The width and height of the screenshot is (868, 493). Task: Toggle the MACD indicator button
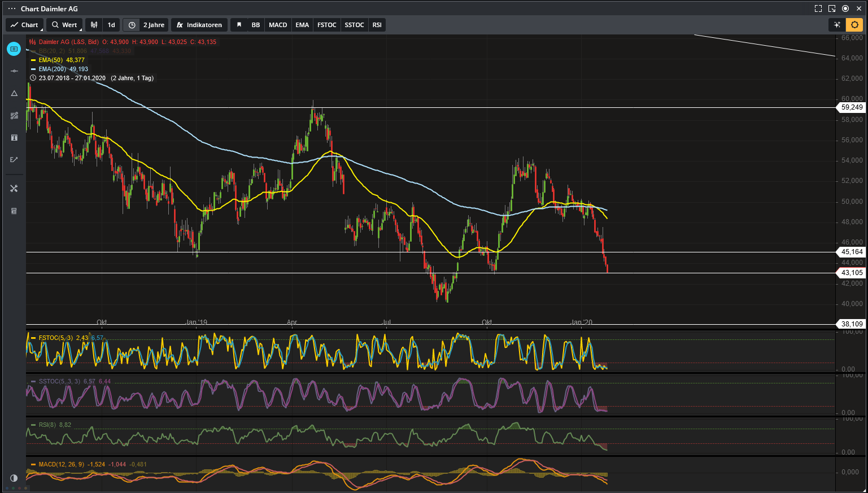click(x=278, y=25)
